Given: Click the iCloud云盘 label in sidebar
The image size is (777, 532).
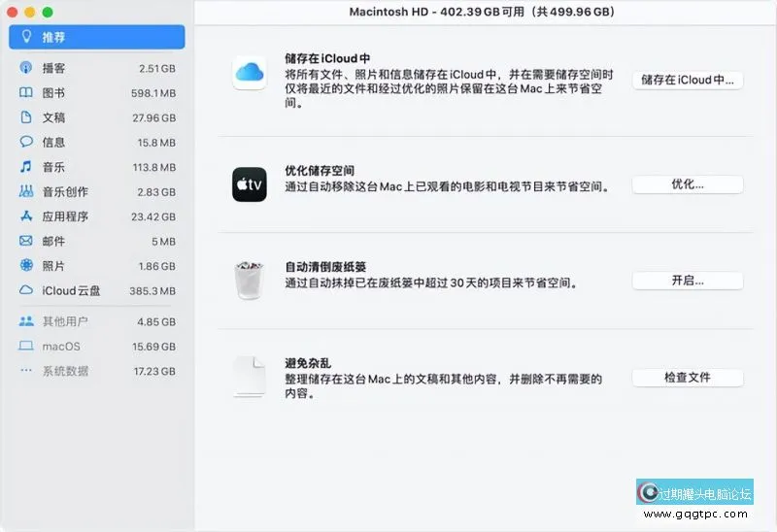Looking at the screenshot, I should pyautogui.click(x=71, y=291).
